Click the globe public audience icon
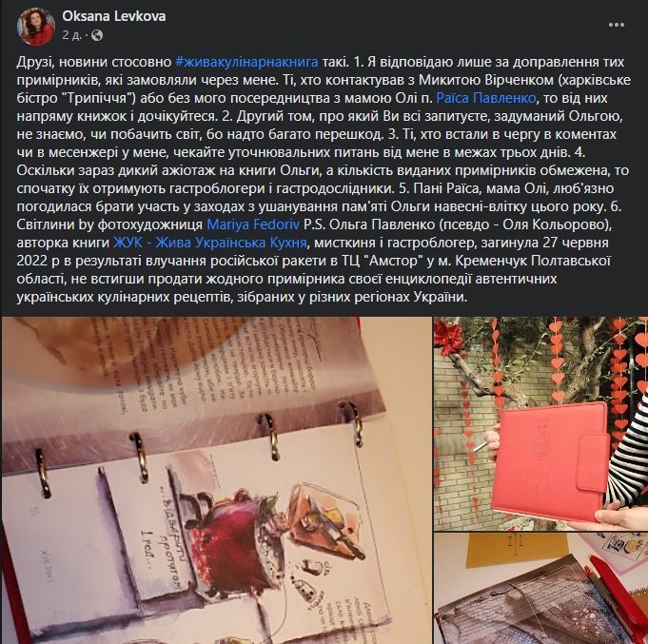 96,35
